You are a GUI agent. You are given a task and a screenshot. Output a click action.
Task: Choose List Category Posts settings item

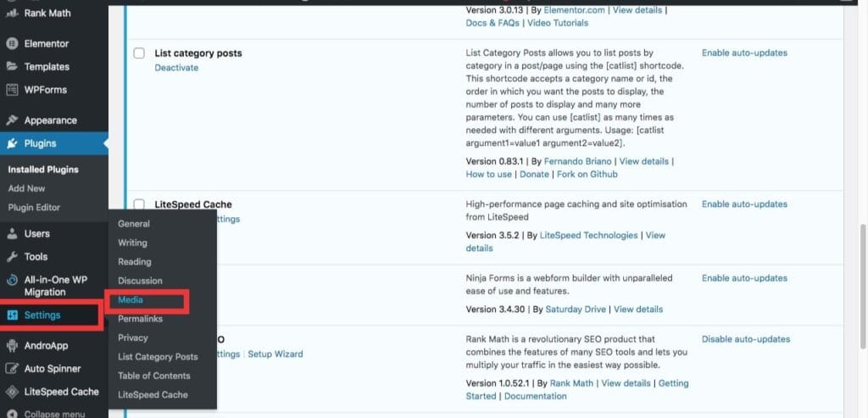click(158, 357)
